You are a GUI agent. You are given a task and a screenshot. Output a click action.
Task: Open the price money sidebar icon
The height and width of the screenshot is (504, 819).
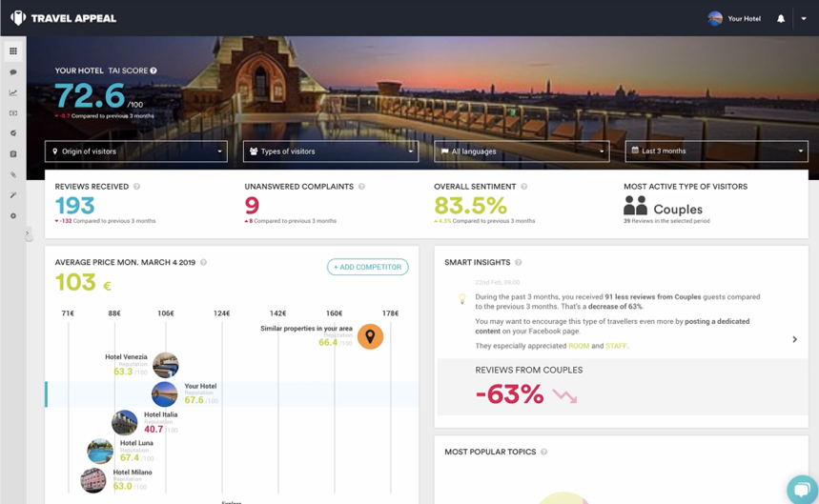tap(13, 113)
